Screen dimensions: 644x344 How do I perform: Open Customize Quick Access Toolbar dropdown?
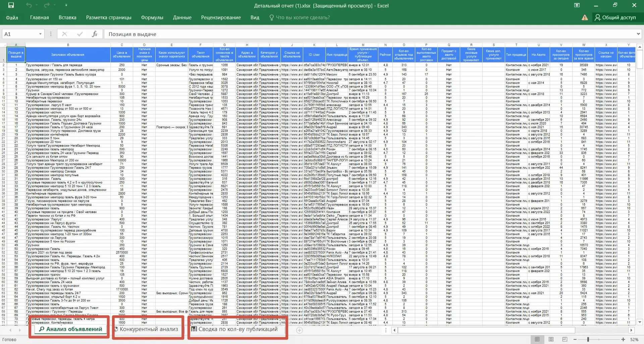(66, 5)
